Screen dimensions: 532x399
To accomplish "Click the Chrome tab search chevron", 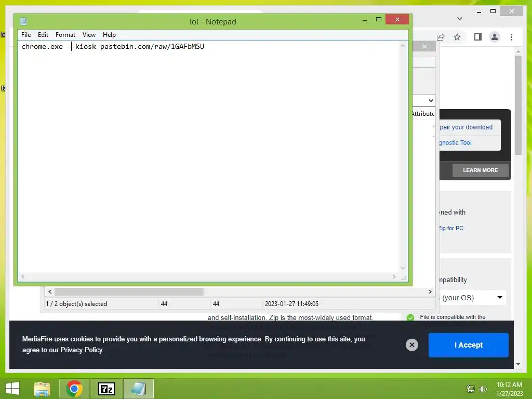I will 460,19.
